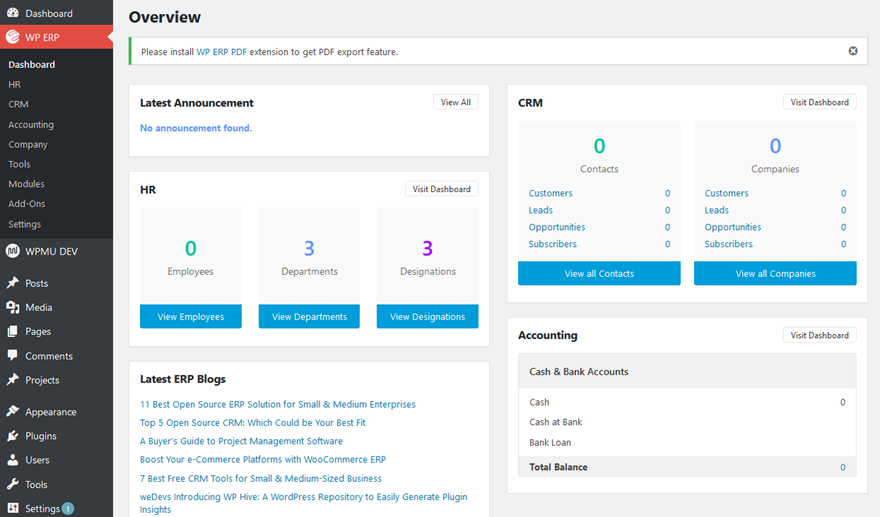Click View Employees button

pos(191,317)
